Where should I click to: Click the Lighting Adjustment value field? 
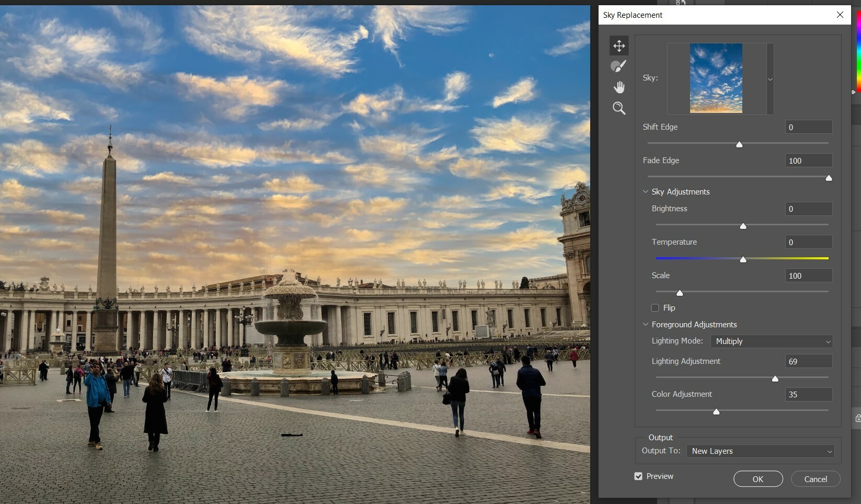pyautogui.click(x=808, y=361)
